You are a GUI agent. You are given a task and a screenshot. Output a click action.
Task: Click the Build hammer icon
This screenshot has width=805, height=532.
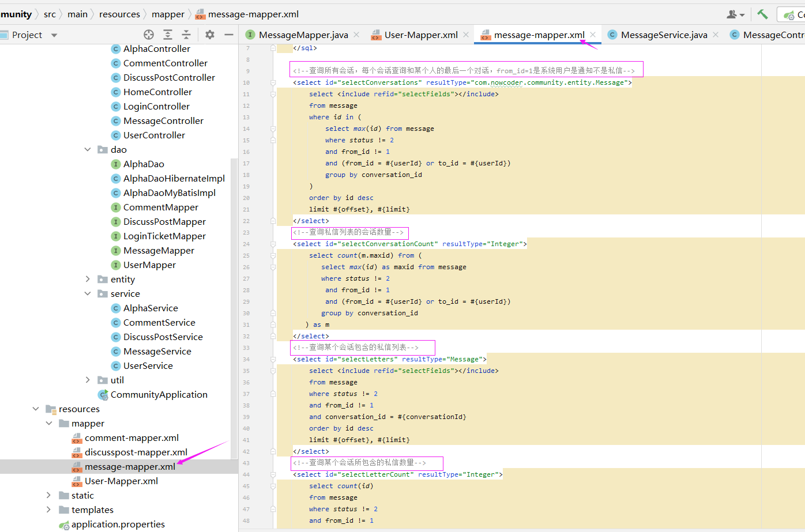(762, 14)
